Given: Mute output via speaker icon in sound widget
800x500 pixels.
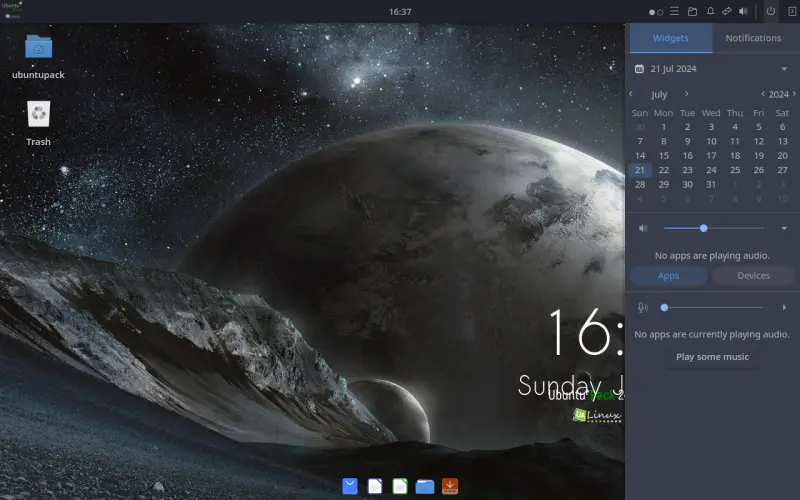Looking at the screenshot, I should [x=643, y=228].
